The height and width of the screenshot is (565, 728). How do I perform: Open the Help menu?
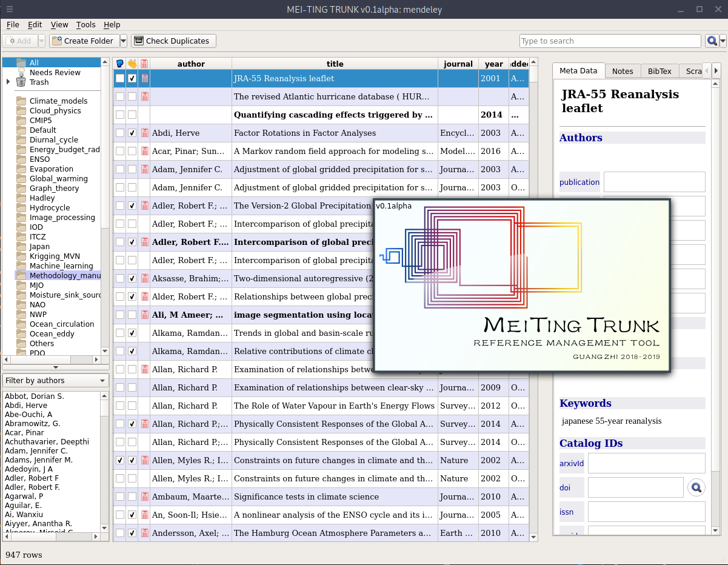pos(112,25)
